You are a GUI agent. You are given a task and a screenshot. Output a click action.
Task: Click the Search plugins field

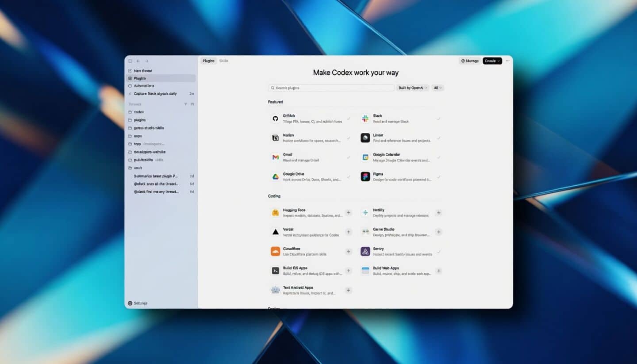click(x=331, y=88)
